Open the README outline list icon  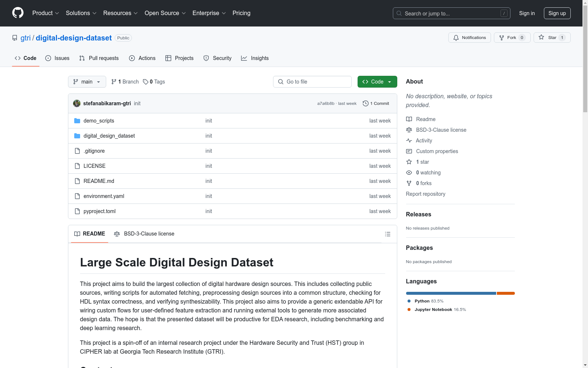(x=387, y=234)
